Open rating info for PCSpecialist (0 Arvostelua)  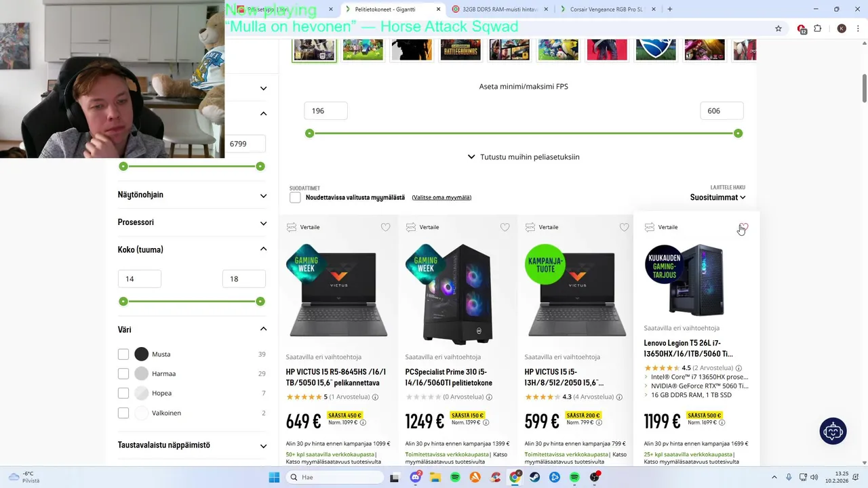pos(489,397)
